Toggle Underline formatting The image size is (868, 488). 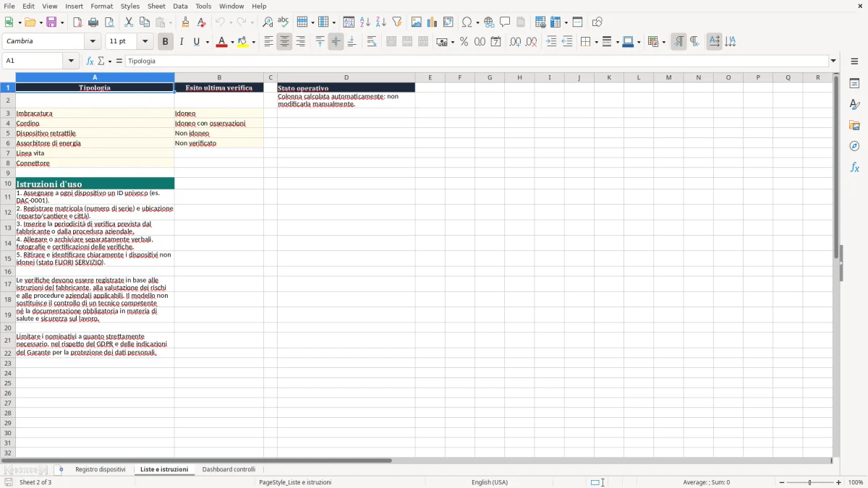(x=197, y=42)
